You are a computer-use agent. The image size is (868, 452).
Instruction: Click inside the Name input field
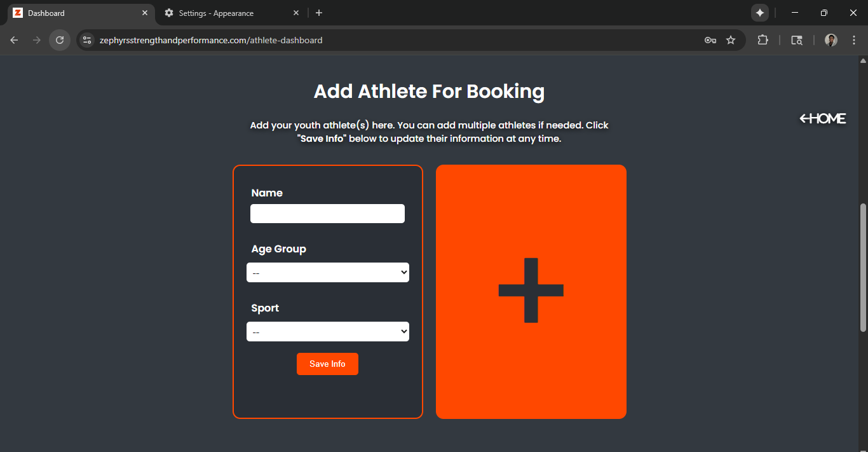327,214
